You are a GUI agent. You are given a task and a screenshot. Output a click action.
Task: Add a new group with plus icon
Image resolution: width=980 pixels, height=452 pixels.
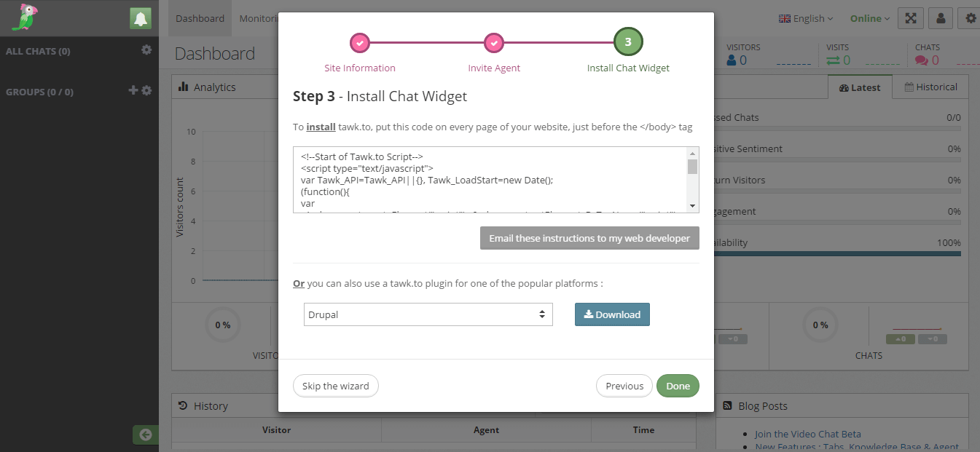tap(133, 90)
